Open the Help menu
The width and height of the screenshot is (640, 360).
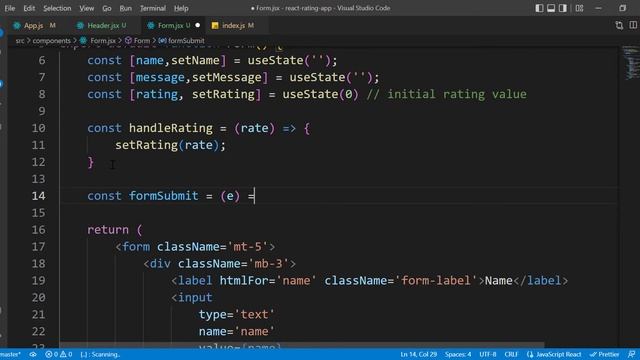click(181, 8)
